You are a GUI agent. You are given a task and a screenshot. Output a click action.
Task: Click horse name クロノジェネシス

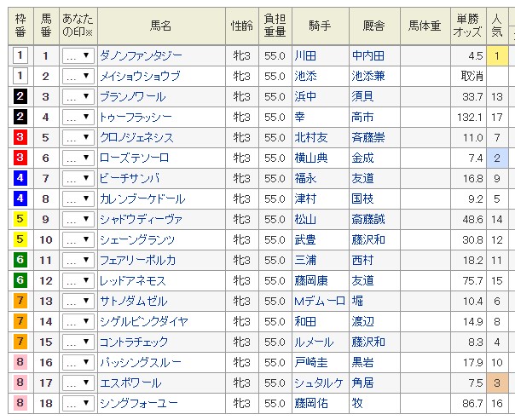(136, 137)
